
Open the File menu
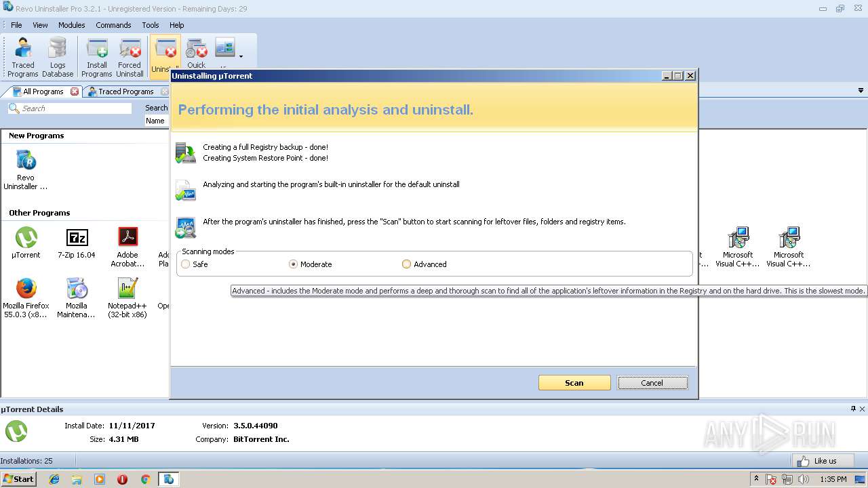tap(16, 25)
